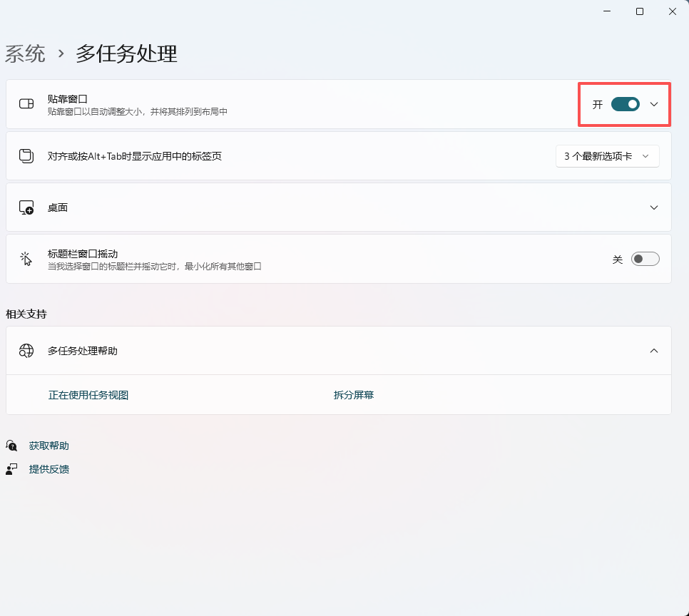The image size is (689, 616).
Task: Click the 桌面 virtual desktop icon
Action: 26,207
